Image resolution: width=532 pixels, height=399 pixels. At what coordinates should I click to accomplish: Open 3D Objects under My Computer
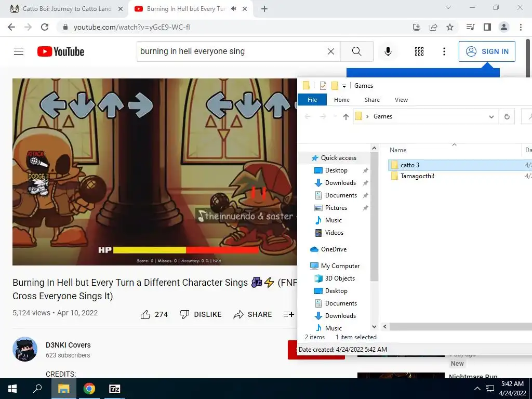[340, 278]
